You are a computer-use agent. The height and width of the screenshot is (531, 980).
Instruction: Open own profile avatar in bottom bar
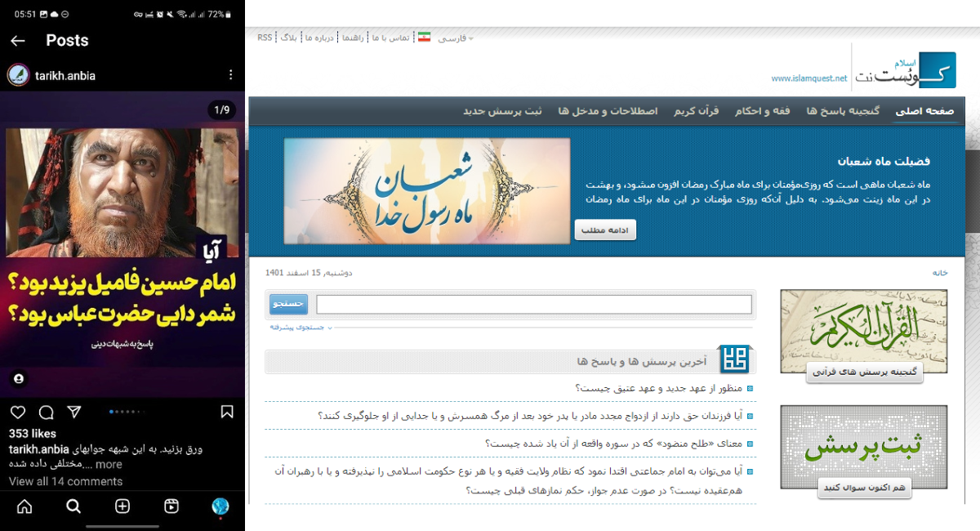pos(220,506)
